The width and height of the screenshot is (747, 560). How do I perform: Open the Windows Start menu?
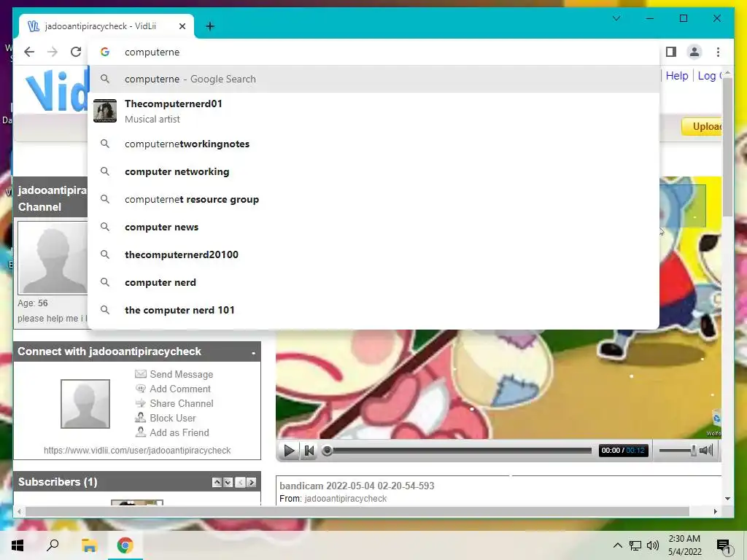[18, 545]
